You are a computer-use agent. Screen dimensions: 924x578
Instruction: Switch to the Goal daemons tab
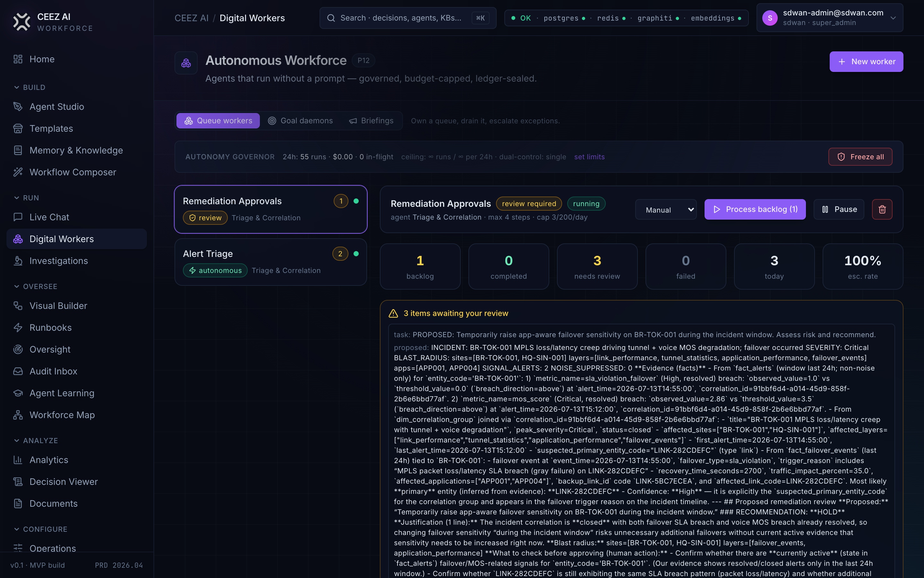tap(300, 121)
